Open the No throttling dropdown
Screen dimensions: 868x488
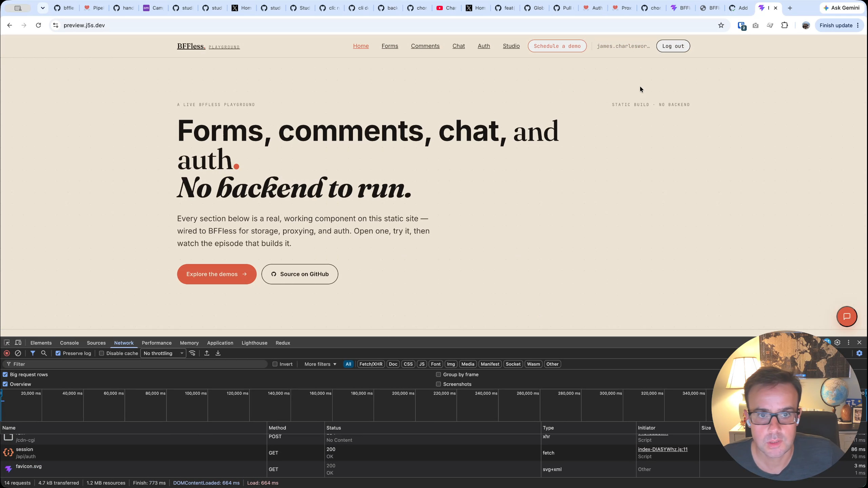(163, 353)
